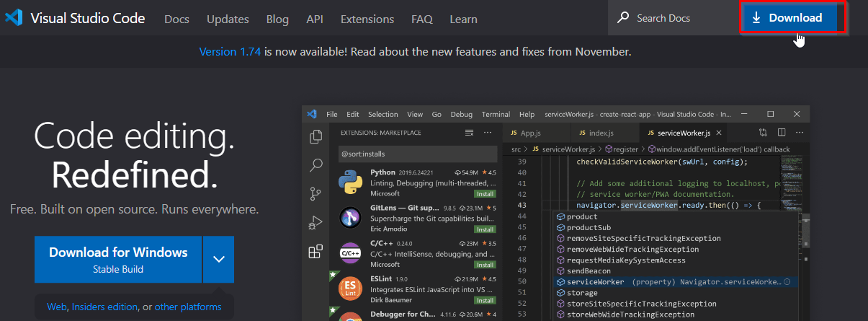Click the split editor icon
Image resolution: width=868 pixels, height=321 pixels.
click(x=781, y=133)
